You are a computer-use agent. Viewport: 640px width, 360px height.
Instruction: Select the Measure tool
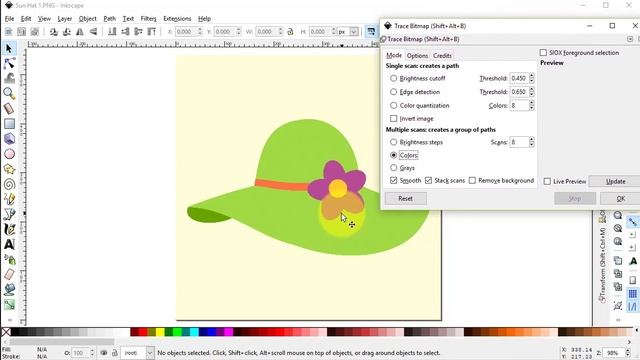point(9,108)
